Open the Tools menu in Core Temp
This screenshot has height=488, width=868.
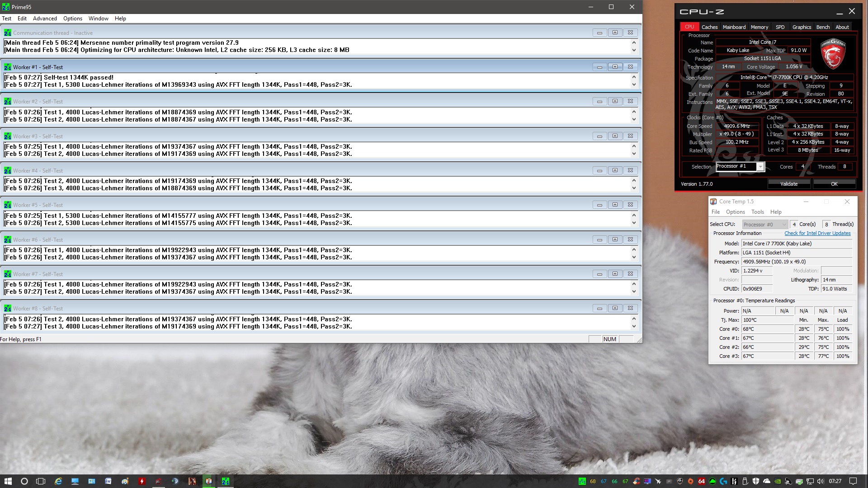[757, 212]
